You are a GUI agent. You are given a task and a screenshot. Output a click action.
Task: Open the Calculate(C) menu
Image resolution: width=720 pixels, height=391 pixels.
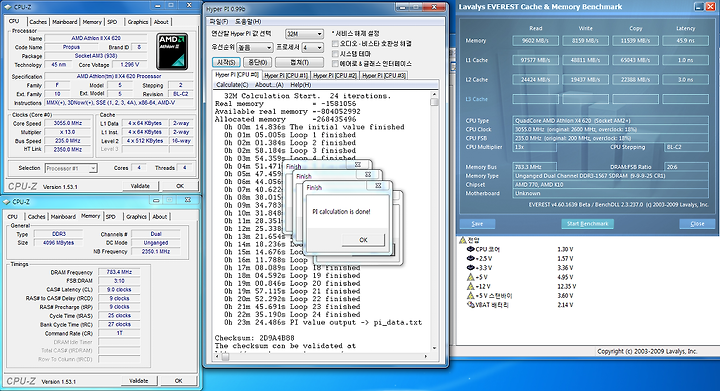click(x=232, y=85)
